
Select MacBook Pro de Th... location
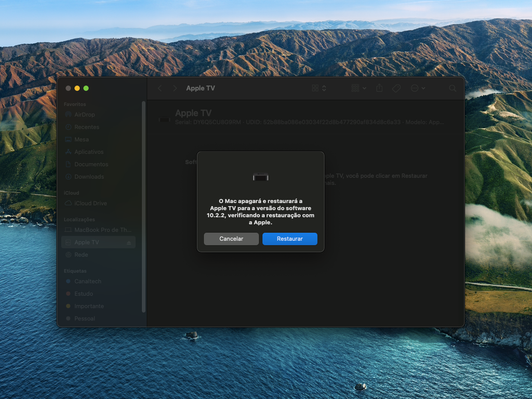click(x=98, y=230)
